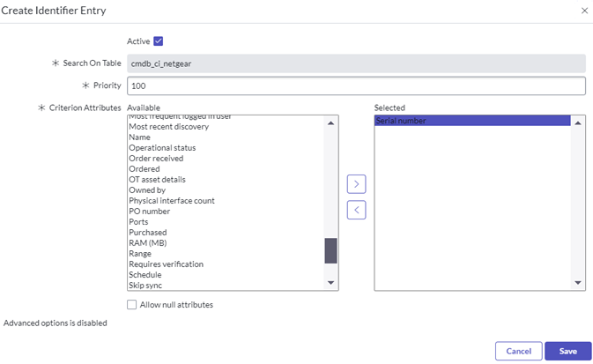Screen dimensions: 593x364
Task: Pick Physical interface count attribute
Action: coord(171,201)
